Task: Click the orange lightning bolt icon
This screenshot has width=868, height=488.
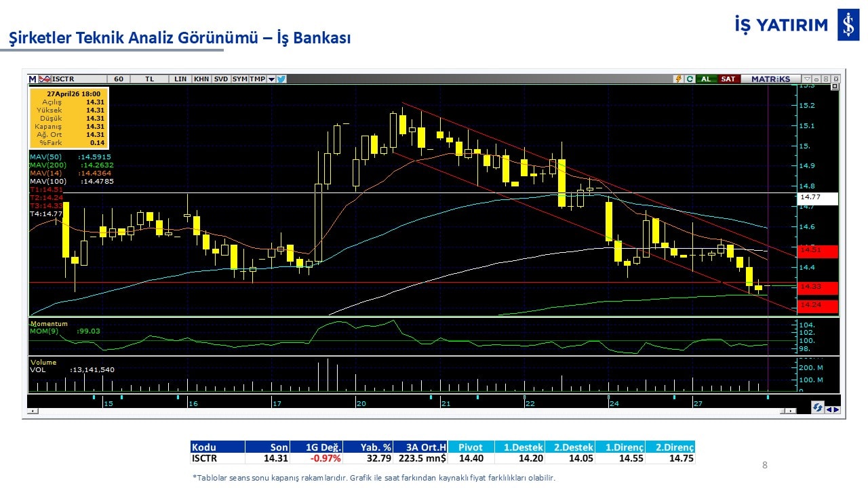Action: pos(677,79)
